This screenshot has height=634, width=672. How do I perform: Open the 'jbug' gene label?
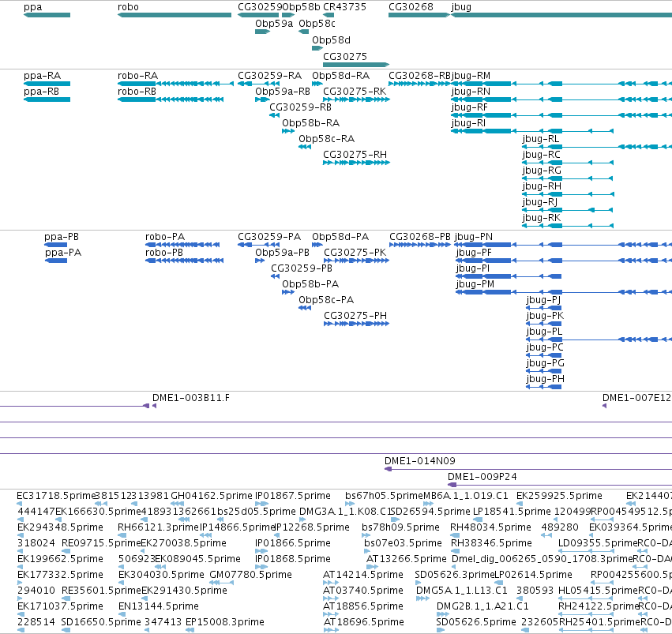[x=461, y=7]
